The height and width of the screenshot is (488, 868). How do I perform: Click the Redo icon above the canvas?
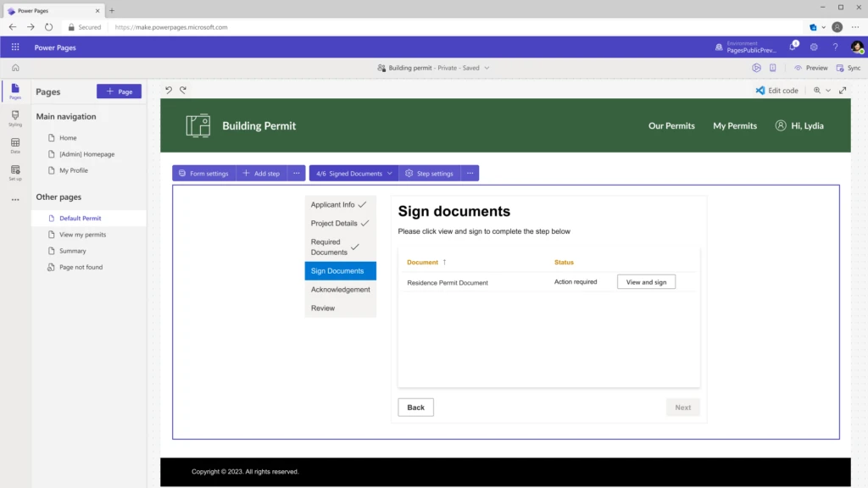[x=181, y=90]
